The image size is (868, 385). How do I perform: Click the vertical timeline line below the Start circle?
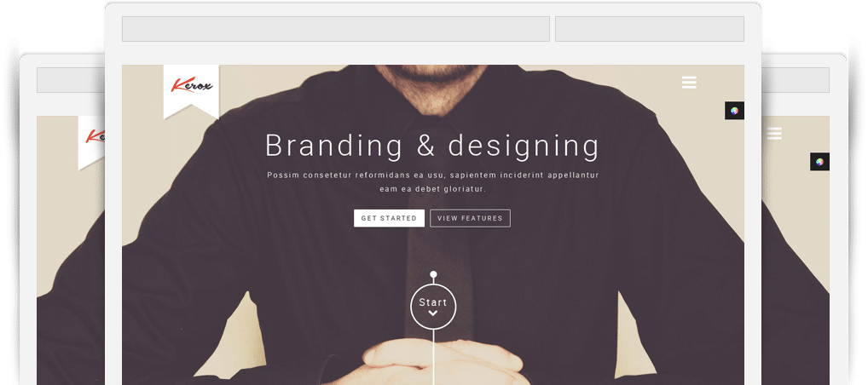pyautogui.click(x=433, y=358)
